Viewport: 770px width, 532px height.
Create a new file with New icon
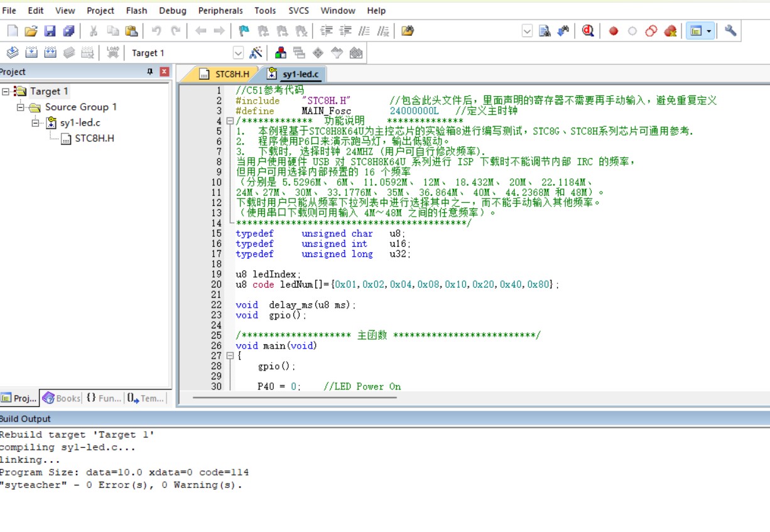tap(13, 31)
